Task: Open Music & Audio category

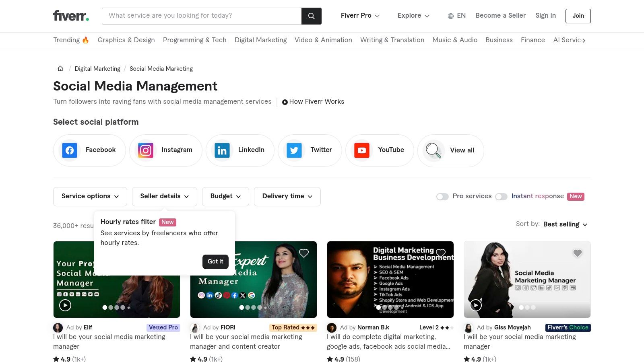Action: click(x=455, y=40)
